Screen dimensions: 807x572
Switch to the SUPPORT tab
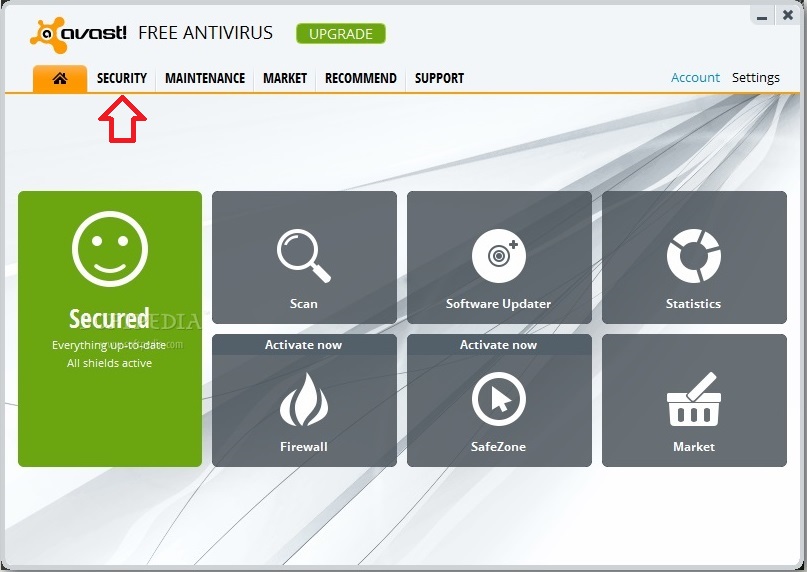point(439,78)
